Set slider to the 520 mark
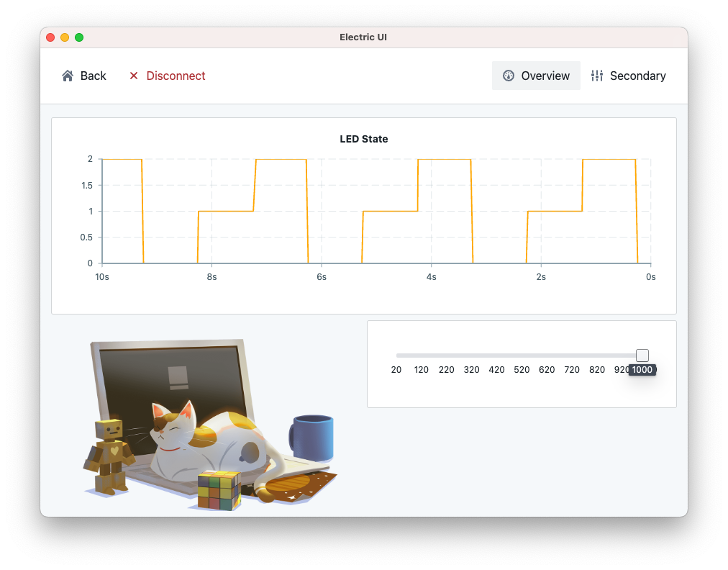Viewport: 728px width, 570px height. (522, 356)
